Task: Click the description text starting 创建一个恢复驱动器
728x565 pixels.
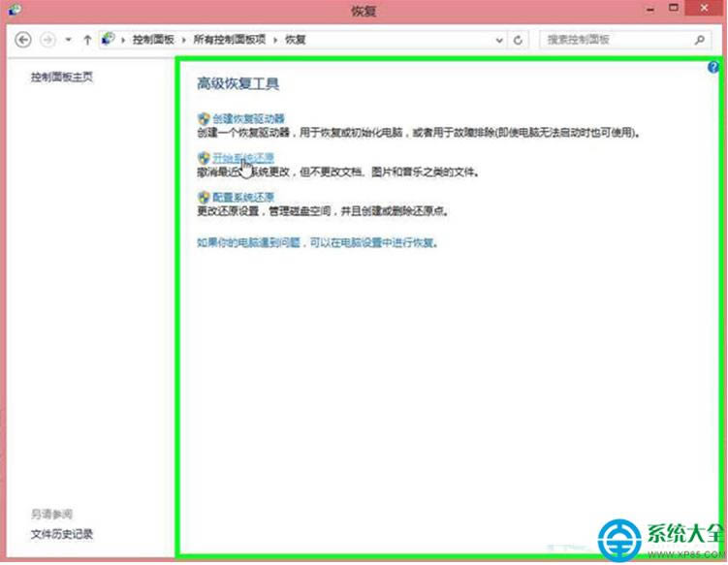Action: click(x=420, y=133)
